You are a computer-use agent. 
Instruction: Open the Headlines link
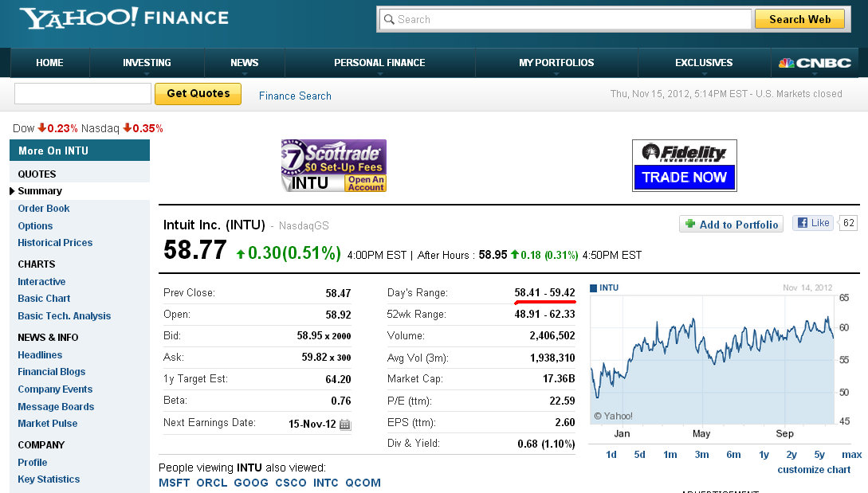coord(40,355)
